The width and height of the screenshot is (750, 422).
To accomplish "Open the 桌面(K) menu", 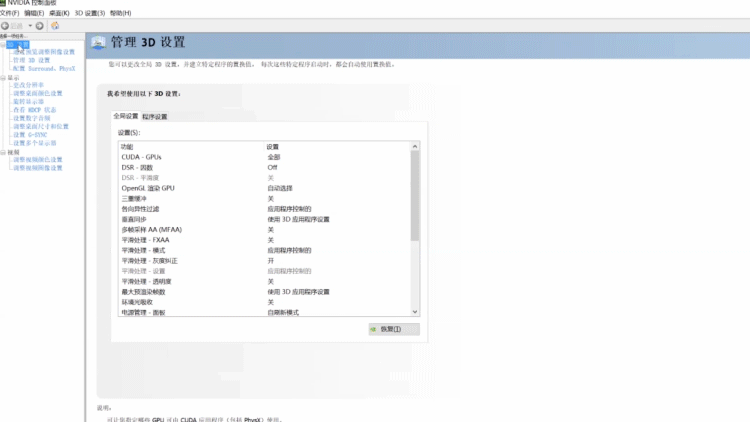I will (x=59, y=13).
